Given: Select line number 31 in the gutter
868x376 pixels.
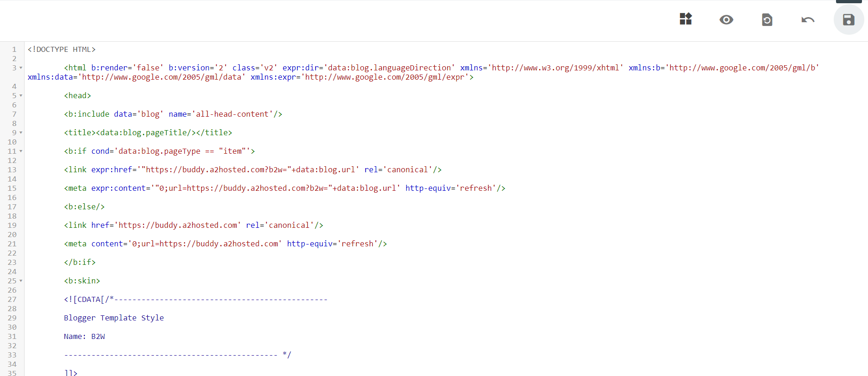Looking at the screenshot, I should [x=12, y=337].
